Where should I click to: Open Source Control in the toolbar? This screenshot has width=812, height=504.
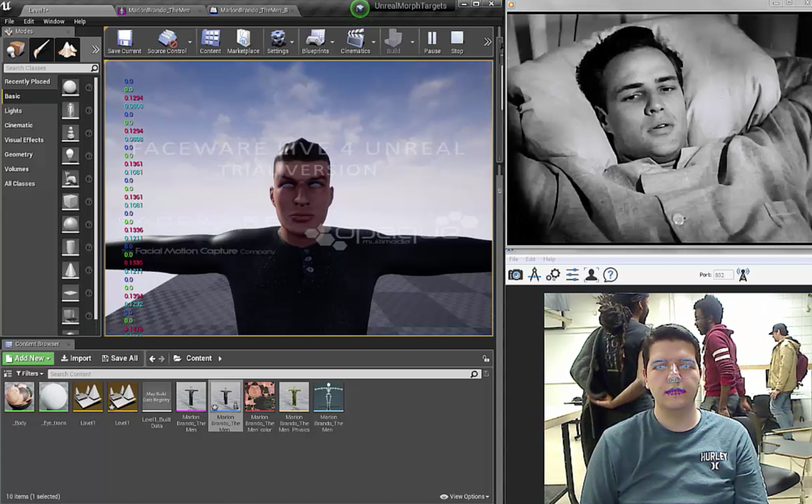pyautogui.click(x=167, y=42)
